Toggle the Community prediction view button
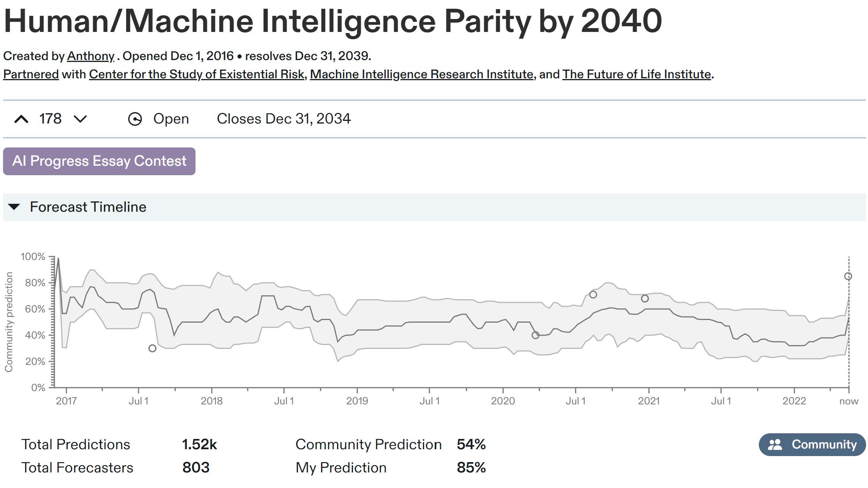Screen dimensions: 868x488 pyautogui.click(x=812, y=445)
